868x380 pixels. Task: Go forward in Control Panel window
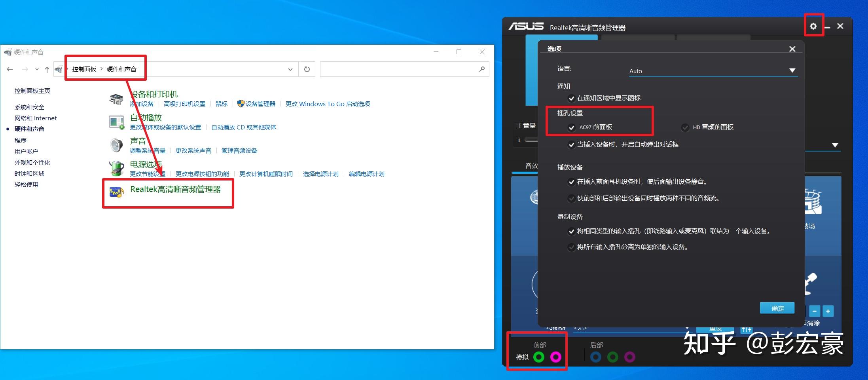pyautogui.click(x=25, y=69)
